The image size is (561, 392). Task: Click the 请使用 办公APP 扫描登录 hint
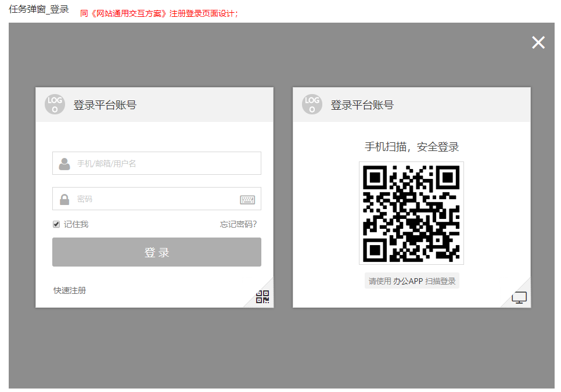pyautogui.click(x=412, y=281)
